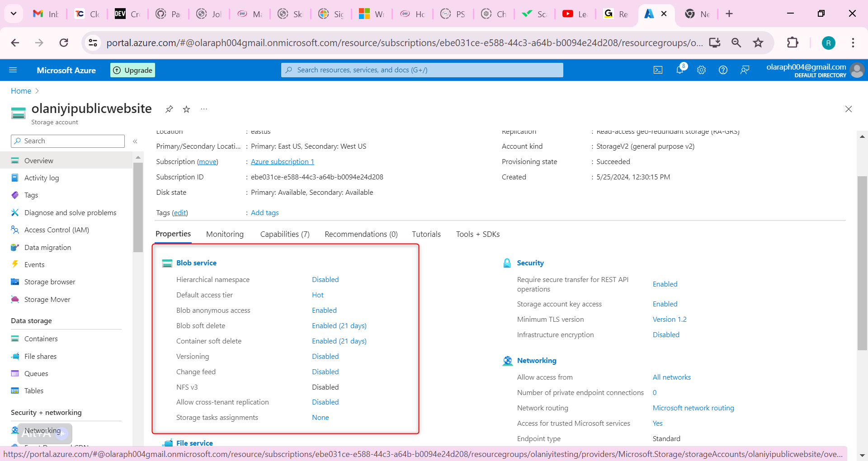Click All networks value
This screenshot has height=461, width=868.
pos(672,377)
